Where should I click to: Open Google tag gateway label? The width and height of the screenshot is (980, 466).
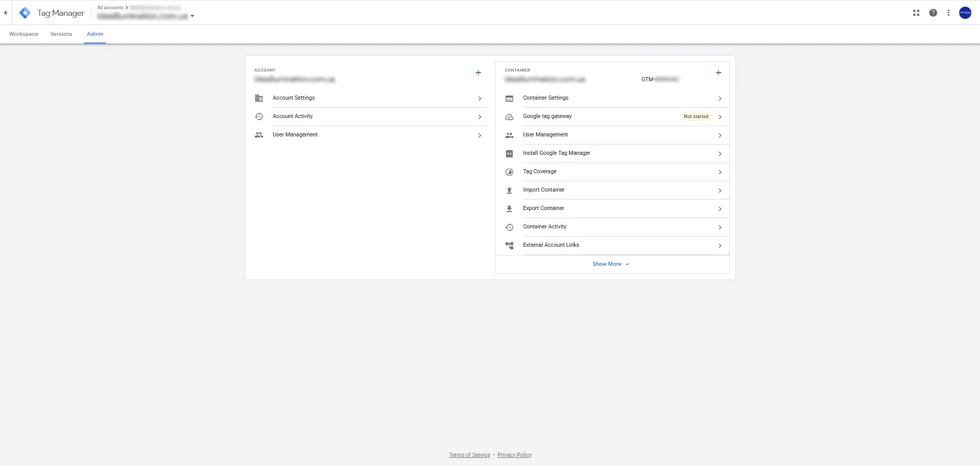point(547,116)
